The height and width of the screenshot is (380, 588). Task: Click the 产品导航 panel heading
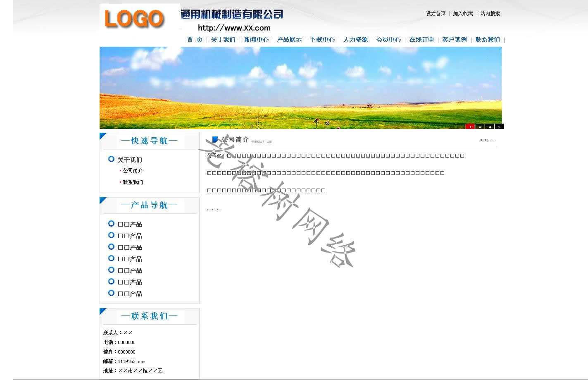click(150, 206)
